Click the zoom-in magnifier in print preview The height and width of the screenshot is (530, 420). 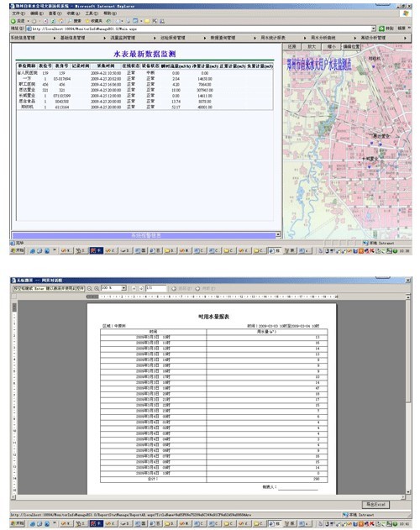tap(97, 289)
